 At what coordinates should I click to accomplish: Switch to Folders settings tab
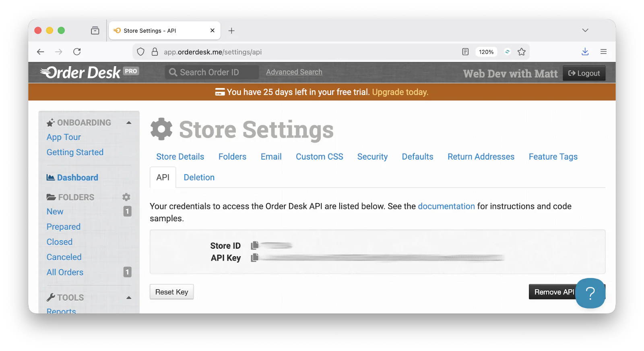[232, 157]
